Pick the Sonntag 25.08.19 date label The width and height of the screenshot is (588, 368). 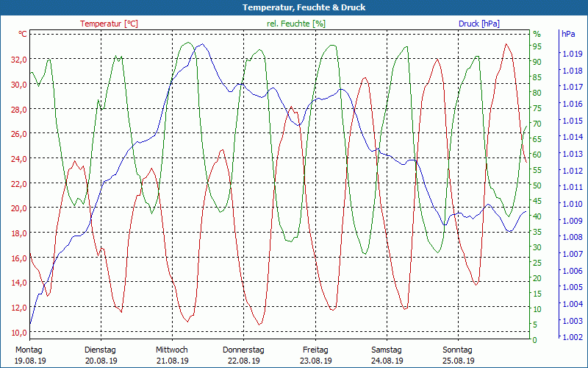click(x=458, y=355)
